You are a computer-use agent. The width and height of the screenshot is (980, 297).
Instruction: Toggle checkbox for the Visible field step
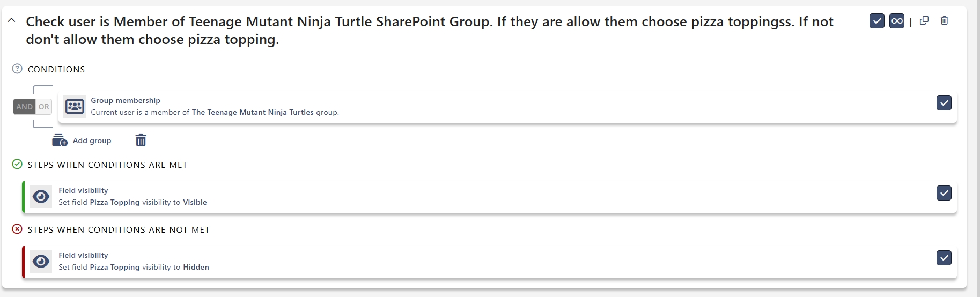click(944, 193)
